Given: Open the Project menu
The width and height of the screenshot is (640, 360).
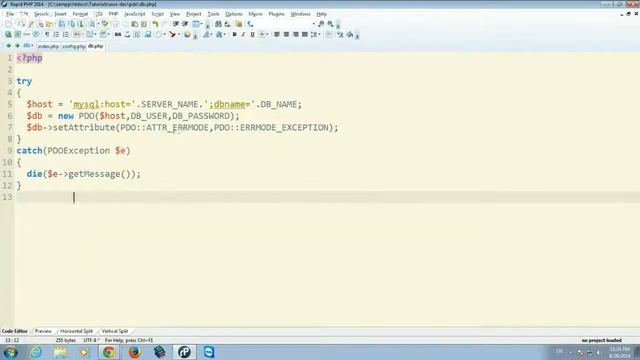Looking at the screenshot, I should pos(193,14).
